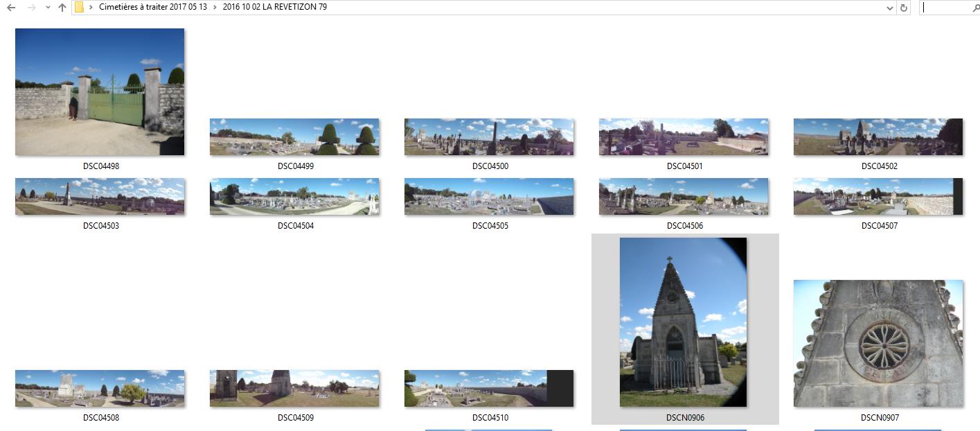The height and width of the screenshot is (431, 980).
Task: Click the file name DSC04508
Action: coord(101,418)
